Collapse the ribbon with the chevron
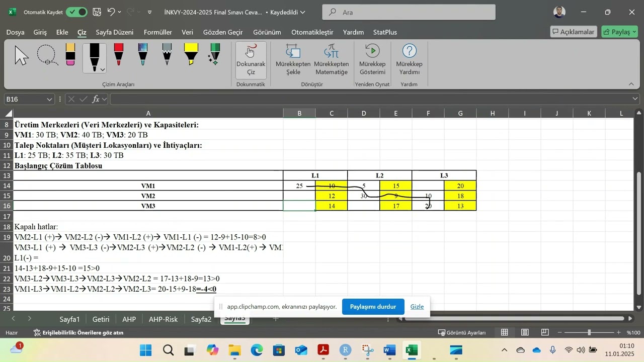 pos(631,84)
